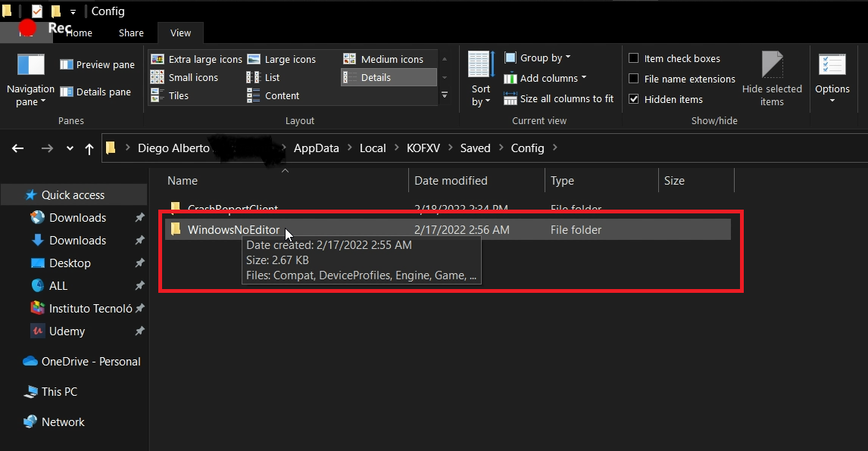
Task: Click the Back navigation arrow
Action: pyautogui.click(x=18, y=149)
